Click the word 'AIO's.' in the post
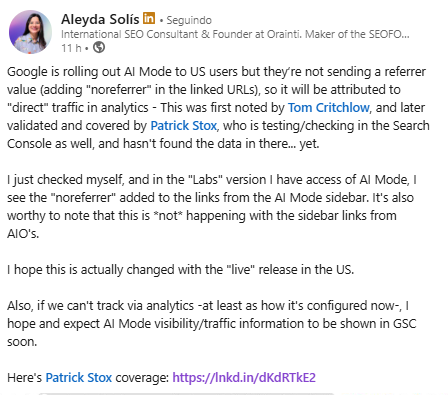The width and height of the screenshot is (448, 395). click(23, 234)
